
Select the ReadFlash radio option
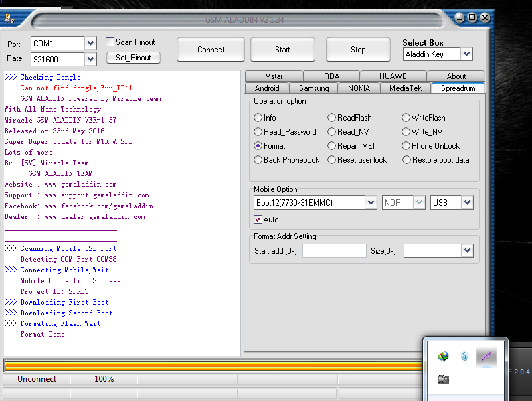[332, 118]
